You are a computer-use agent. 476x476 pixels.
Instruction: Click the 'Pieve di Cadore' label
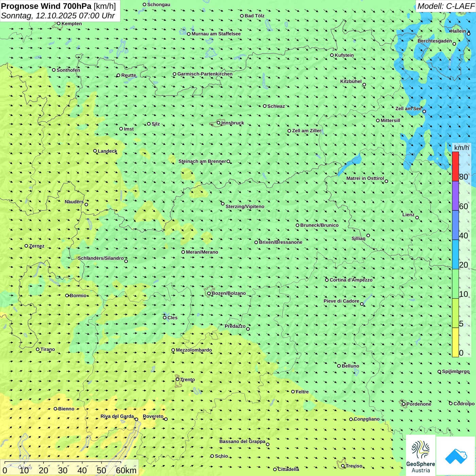click(x=341, y=301)
